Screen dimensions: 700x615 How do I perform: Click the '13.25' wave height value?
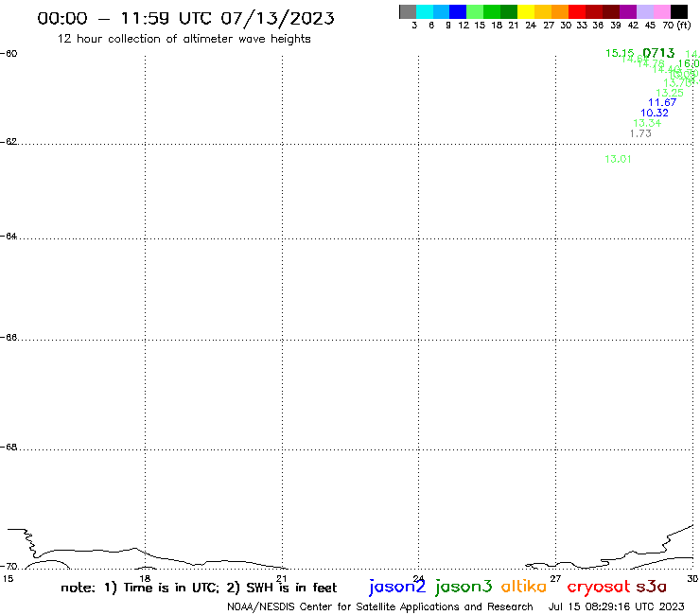coord(670,93)
